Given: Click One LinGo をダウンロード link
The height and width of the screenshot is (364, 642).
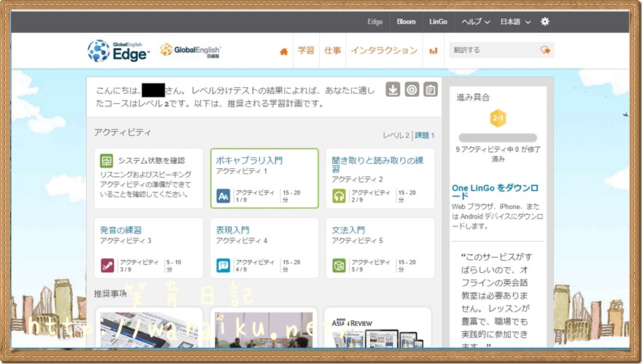Looking at the screenshot, I should click(x=495, y=191).
